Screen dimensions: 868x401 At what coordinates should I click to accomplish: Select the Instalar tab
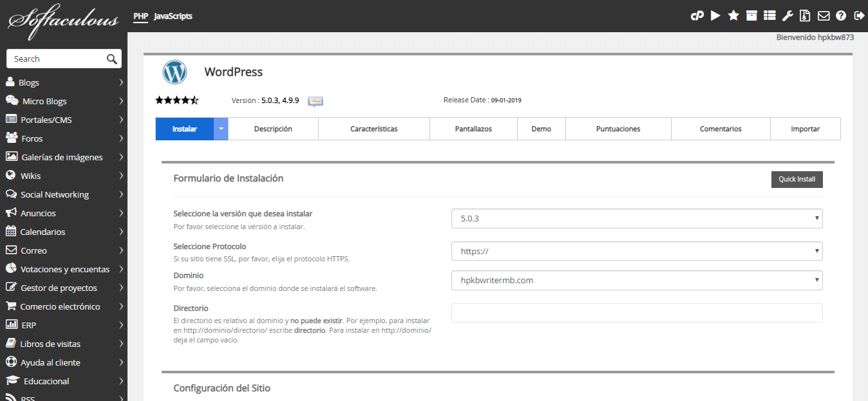pyautogui.click(x=185, y=129)
